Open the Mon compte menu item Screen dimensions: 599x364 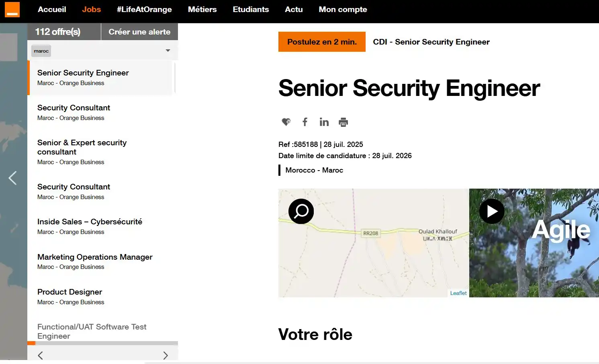tap(343, 10)
